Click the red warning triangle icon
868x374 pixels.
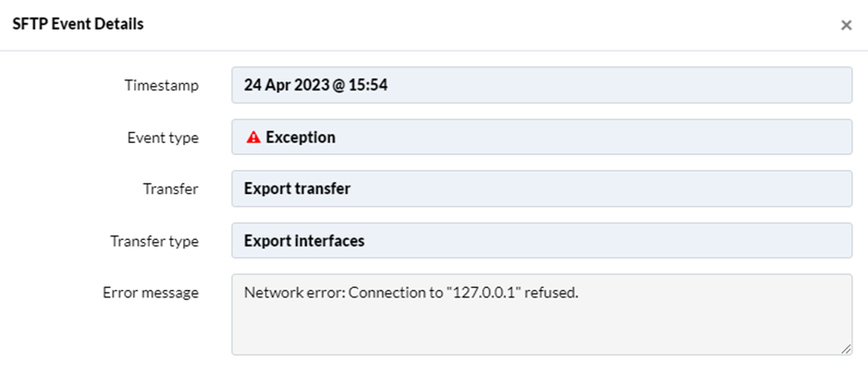coord(253,138)
